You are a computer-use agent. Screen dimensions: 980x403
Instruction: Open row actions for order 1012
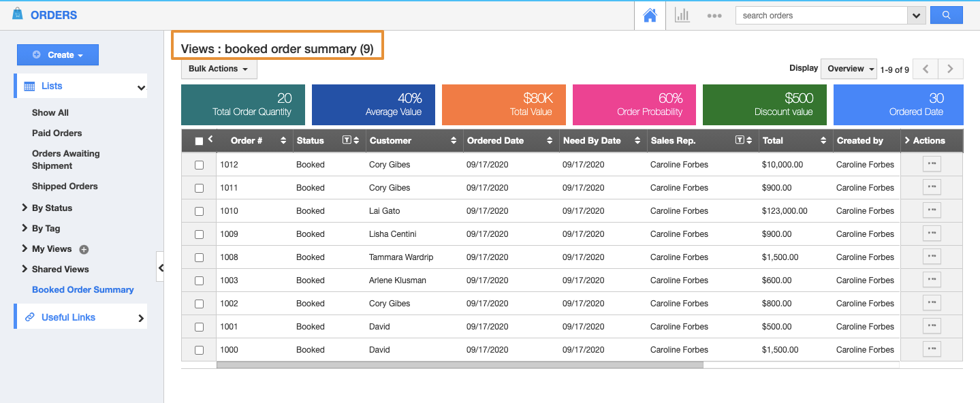pyautogui.click(x=931, y=164)
